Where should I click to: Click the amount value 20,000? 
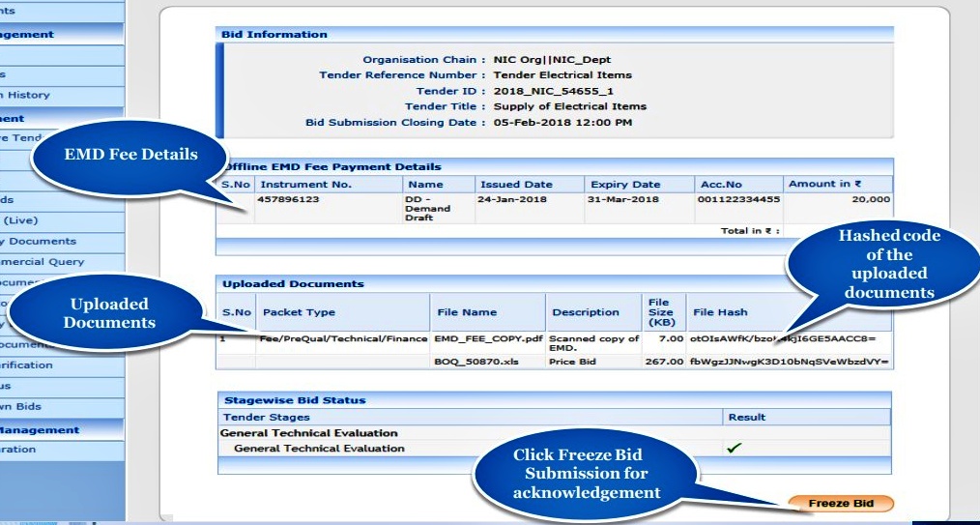point(871,199)
